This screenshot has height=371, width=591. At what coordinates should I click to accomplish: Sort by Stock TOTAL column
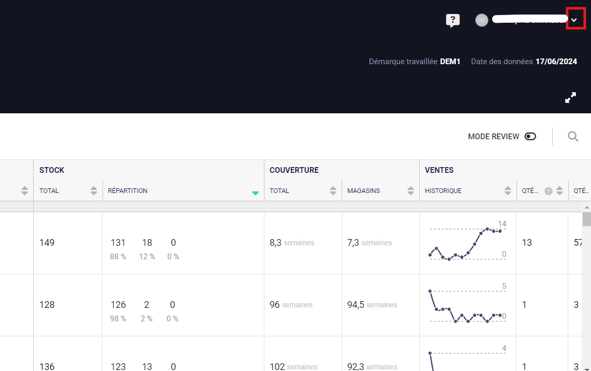coord(93,191)
